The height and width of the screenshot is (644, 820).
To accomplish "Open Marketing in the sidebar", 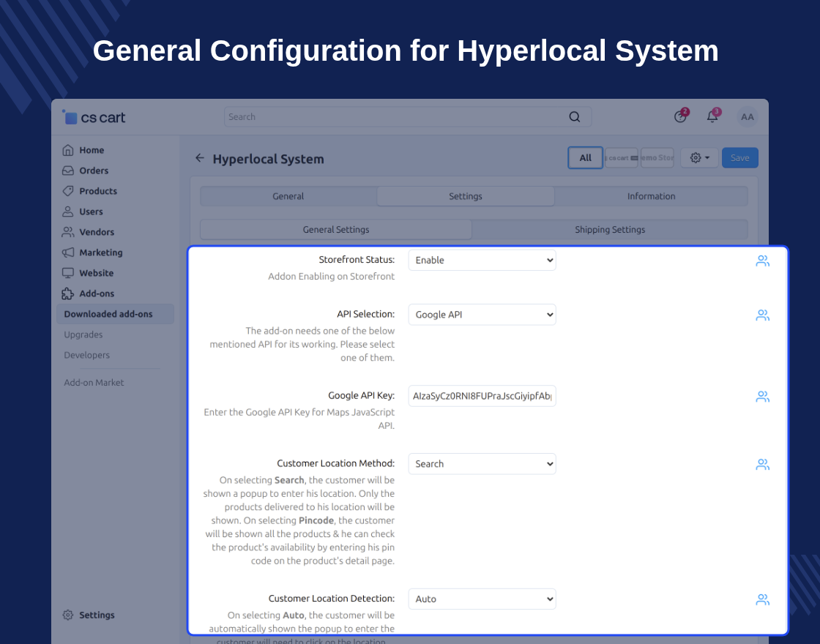I will tap(101, 252).
